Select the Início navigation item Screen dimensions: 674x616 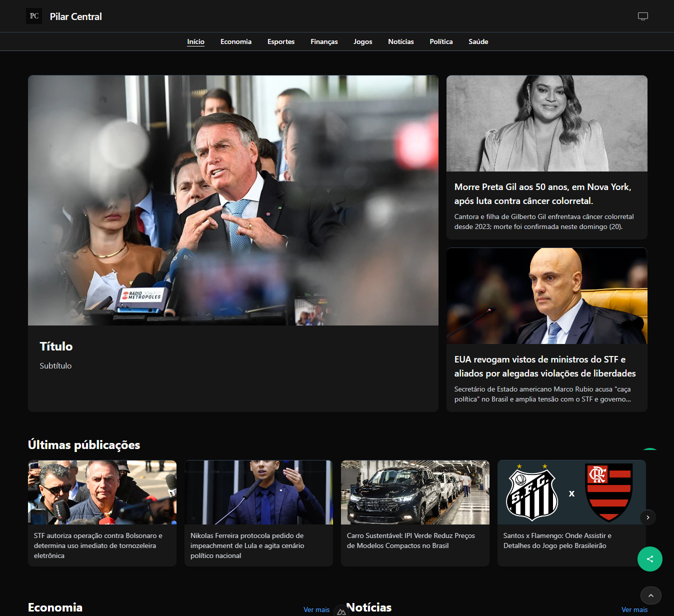pyautogui.click(x=195, y=41)
